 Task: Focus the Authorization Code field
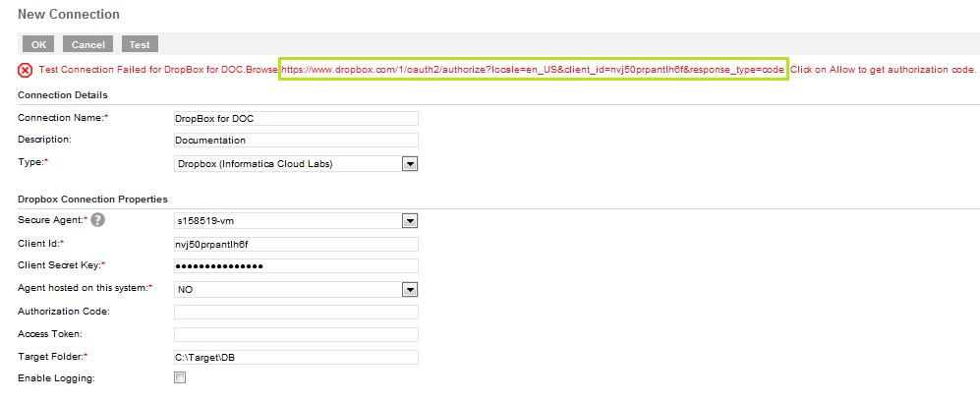tap(296, 312)
